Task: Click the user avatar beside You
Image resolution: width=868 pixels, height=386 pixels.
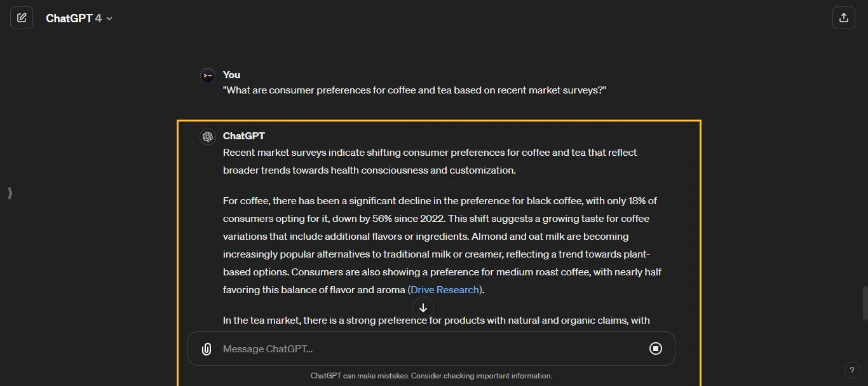Action: tap(208, 76)
